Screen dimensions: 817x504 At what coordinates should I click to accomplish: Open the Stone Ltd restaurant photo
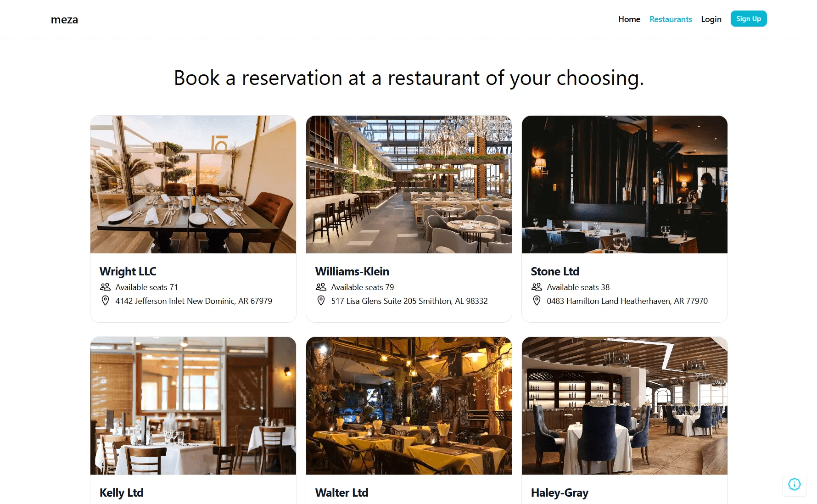(x=625, y=185)
